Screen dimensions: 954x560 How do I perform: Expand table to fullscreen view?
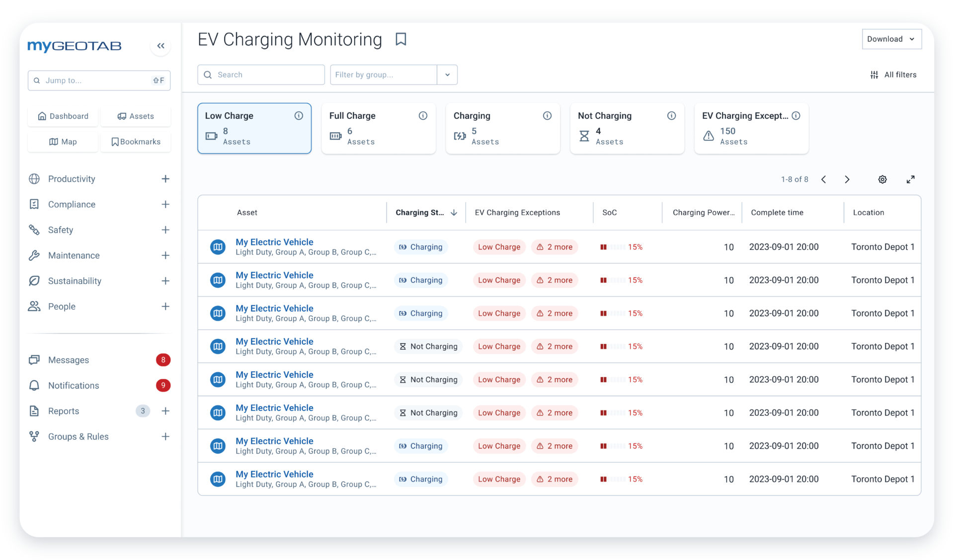(910, 179)
